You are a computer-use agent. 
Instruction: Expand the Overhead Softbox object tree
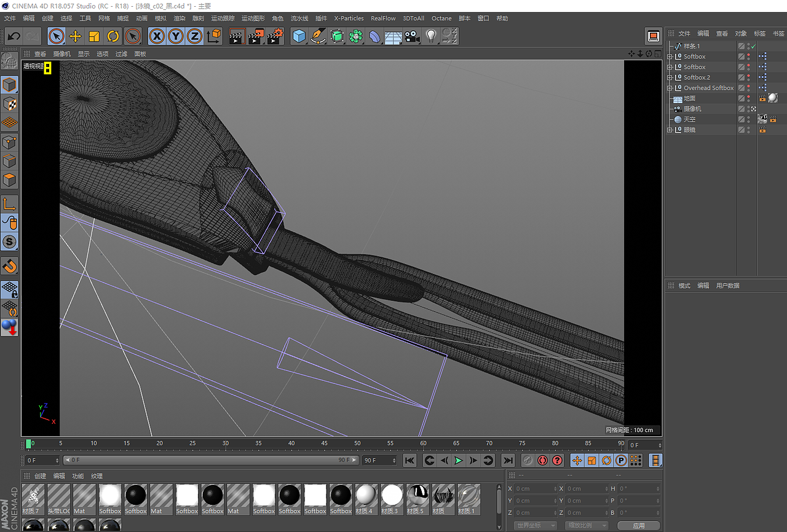click(x=670, y=88)
